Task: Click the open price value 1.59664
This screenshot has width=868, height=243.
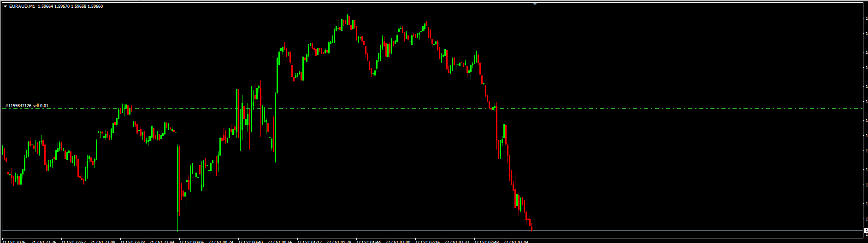Action: 46,6
